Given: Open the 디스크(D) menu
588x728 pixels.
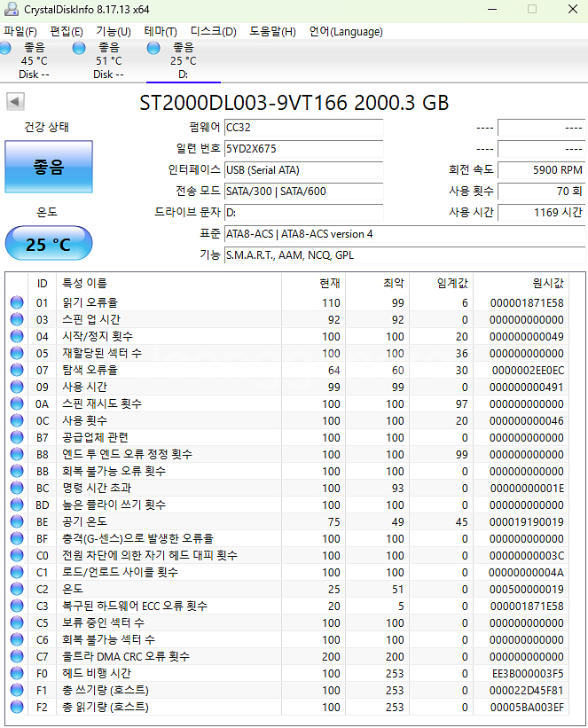Looking at the screenshot, I should pyautogui.click(x=214, y=32).
